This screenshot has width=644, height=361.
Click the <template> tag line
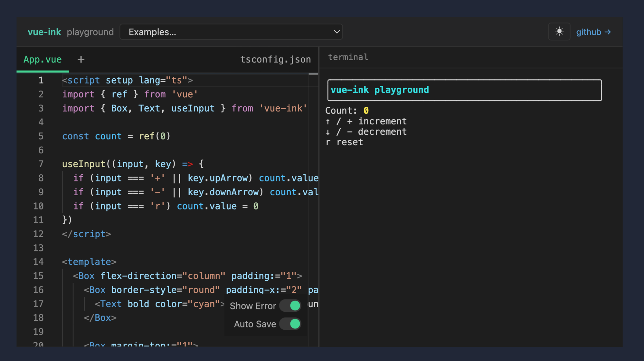point(89,262)
